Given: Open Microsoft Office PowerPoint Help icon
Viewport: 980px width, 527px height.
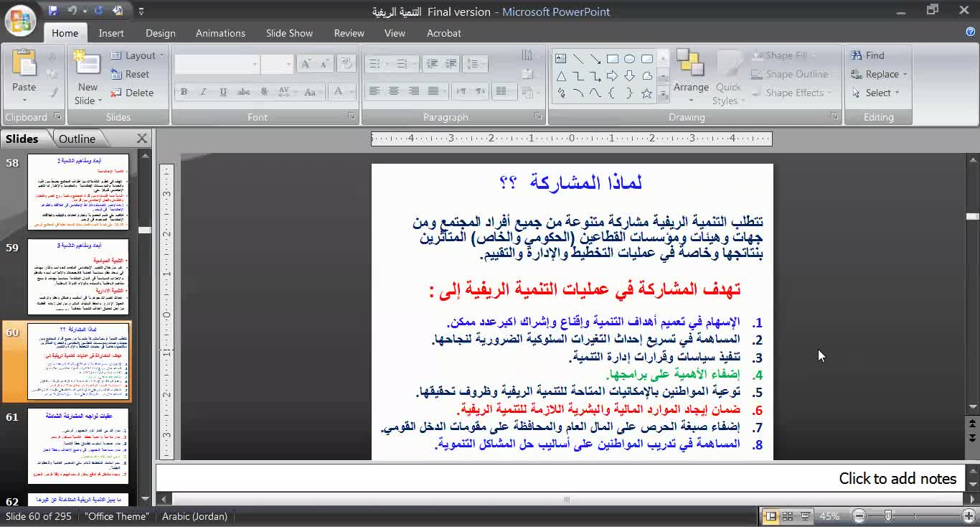Looking at the screenshot, I should [971, 32].
